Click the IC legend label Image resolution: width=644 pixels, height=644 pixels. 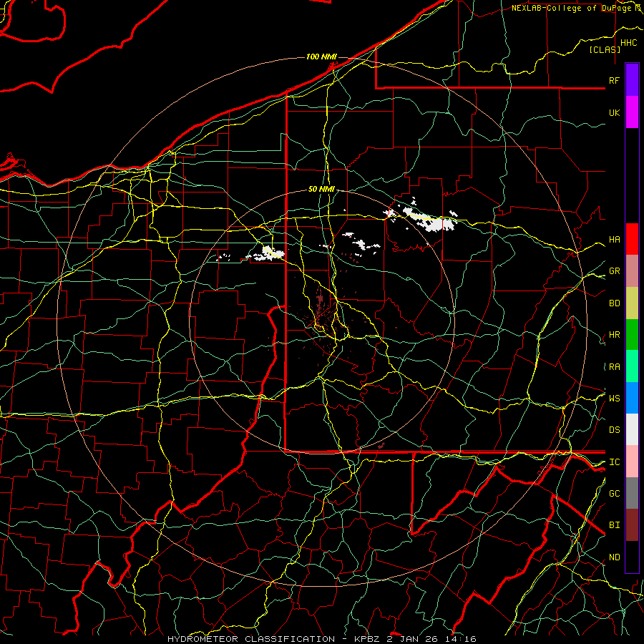(614, 462)
